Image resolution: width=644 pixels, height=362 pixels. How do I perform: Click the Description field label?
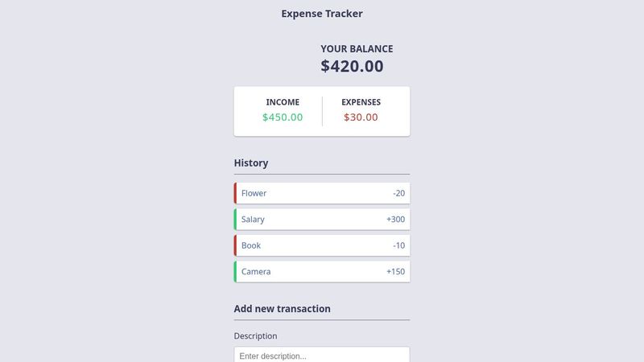pyautogui.click(x=255, y=335)
